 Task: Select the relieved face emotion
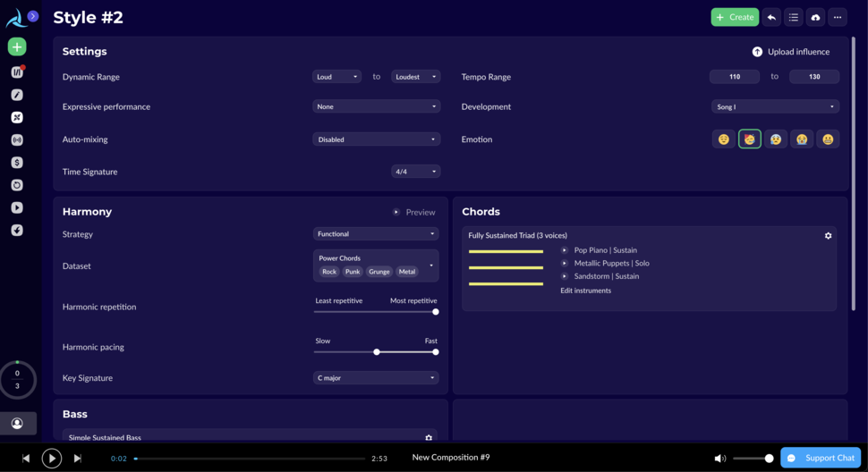click(x=724, y=139)
